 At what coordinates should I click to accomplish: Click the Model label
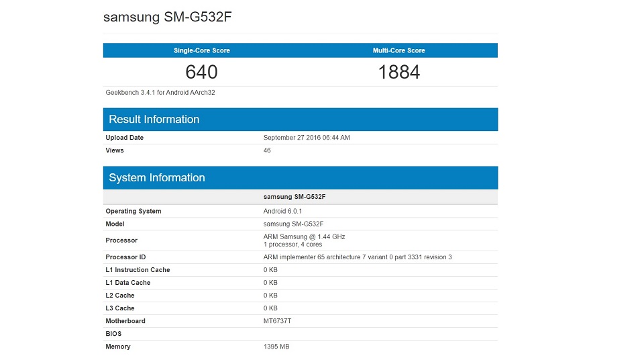[115, 224]
